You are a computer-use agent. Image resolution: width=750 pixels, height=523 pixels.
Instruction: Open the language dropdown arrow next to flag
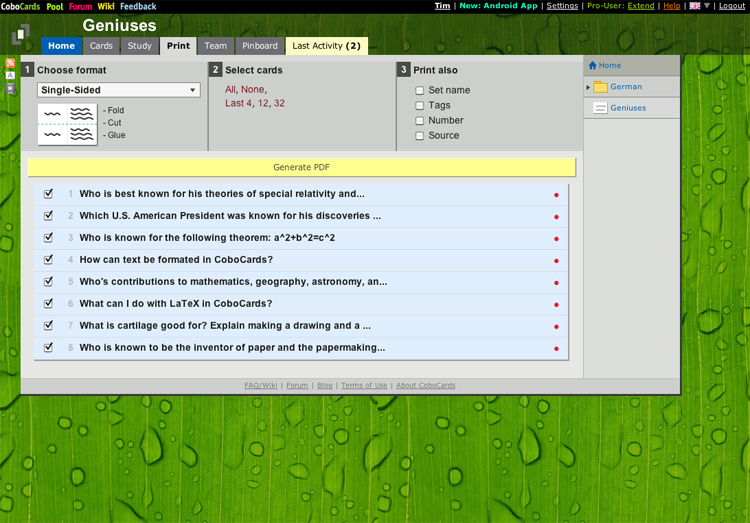705,6
